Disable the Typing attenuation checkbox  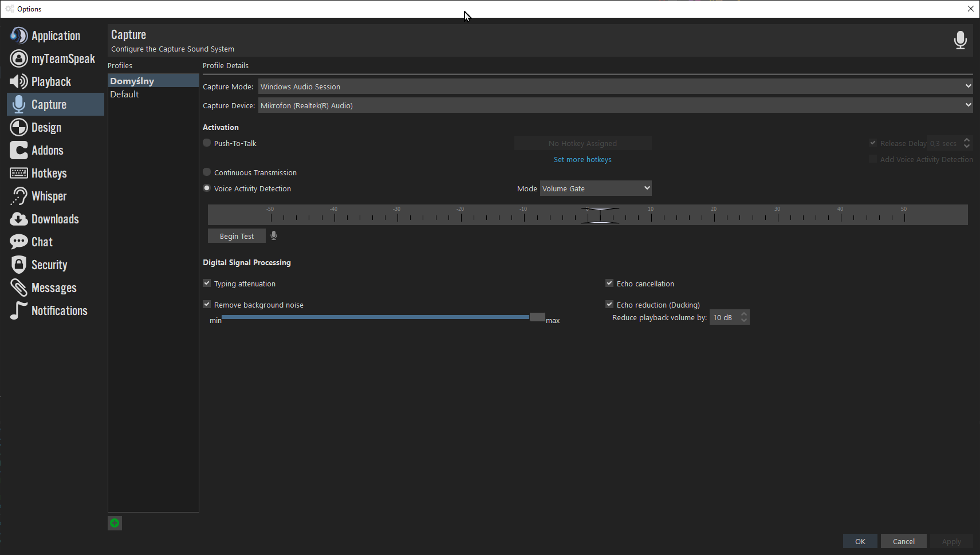point(207,284)
